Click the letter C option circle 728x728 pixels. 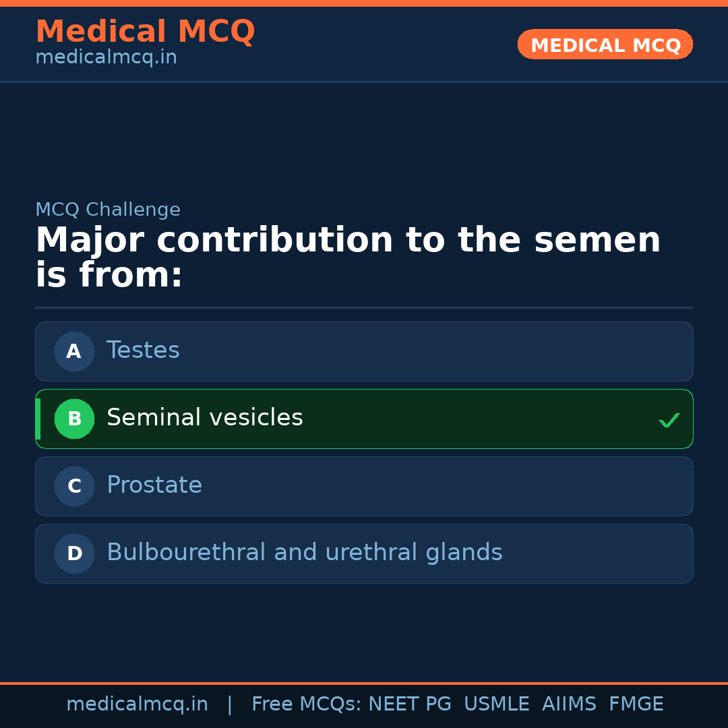(74, 486)
